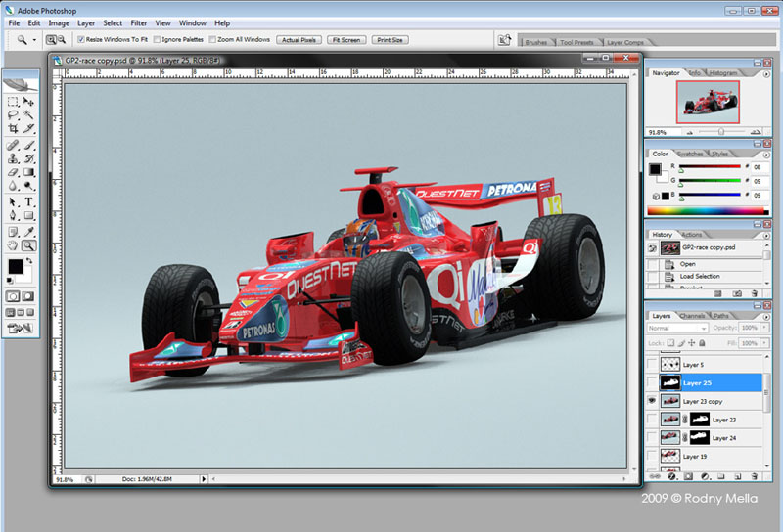Select the Load Selection history state
Image resolution: width=783 pixels, height=532 pixels.
[700, 276]
